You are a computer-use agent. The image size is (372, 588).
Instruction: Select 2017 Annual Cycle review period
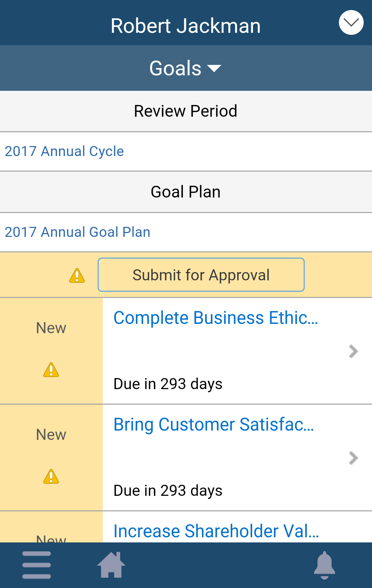pos(186,151)
